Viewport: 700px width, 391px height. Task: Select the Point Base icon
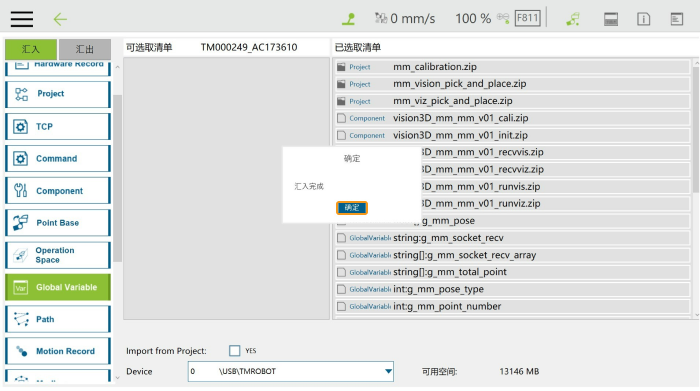click(x=21, y=223)
